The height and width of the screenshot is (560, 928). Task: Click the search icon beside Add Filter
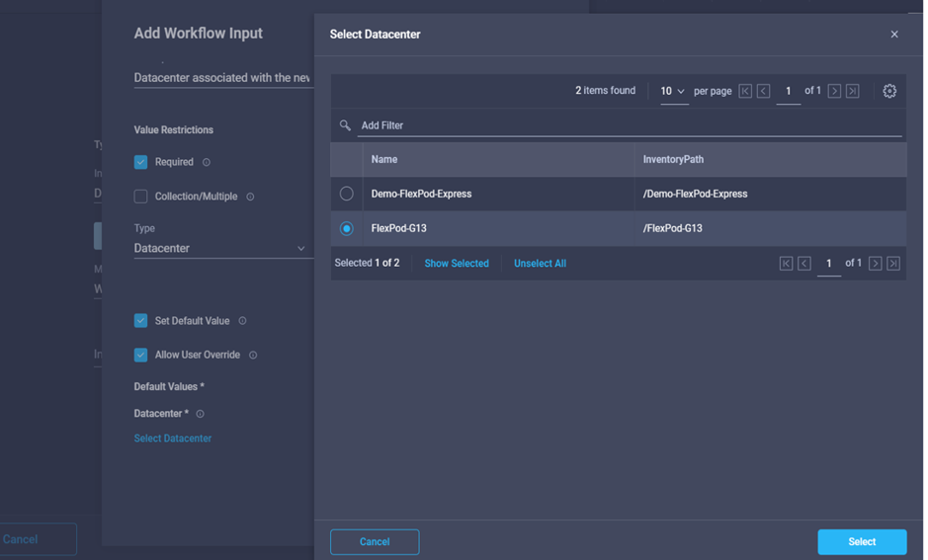pyautogui.click(x=345, y=125)
